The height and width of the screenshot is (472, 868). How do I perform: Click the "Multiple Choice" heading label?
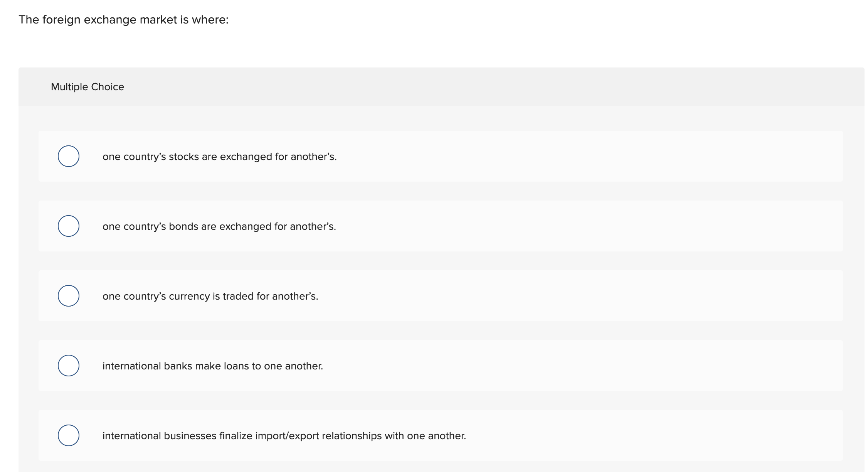87,87
